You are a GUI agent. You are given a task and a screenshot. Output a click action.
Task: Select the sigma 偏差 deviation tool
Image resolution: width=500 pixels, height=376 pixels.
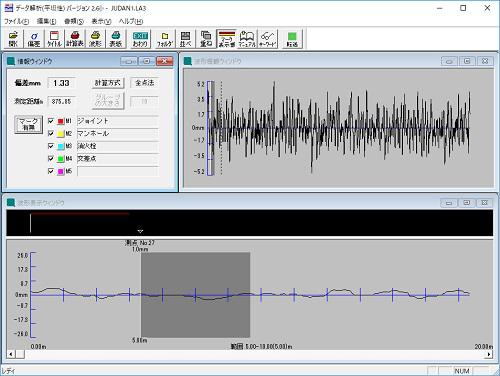tap(34, 39)
